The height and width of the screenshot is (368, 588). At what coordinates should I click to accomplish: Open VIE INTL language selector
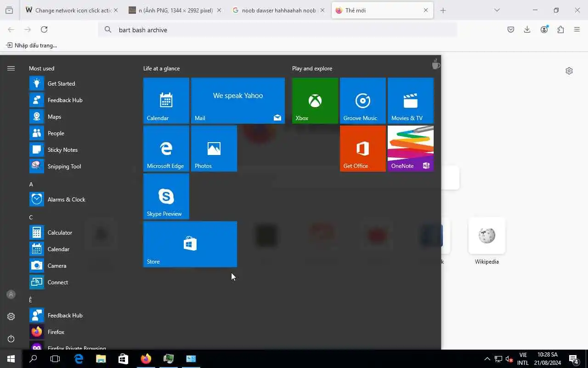(523, 359)
